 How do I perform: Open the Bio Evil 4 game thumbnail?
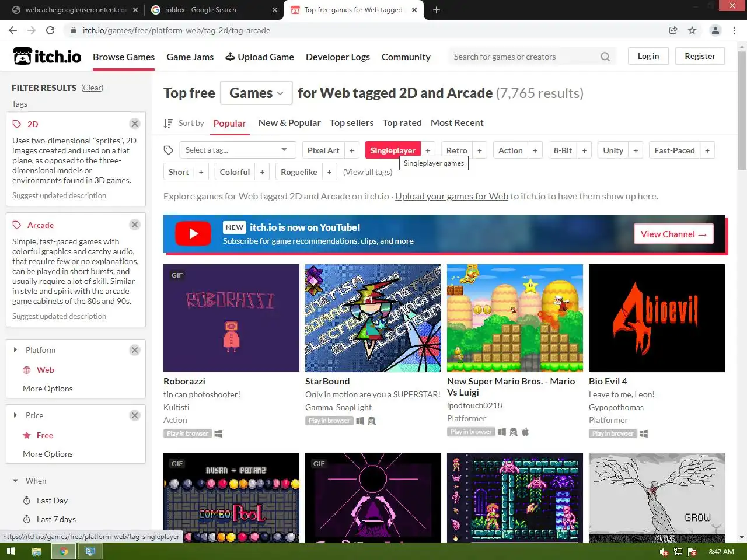point(657,318)
